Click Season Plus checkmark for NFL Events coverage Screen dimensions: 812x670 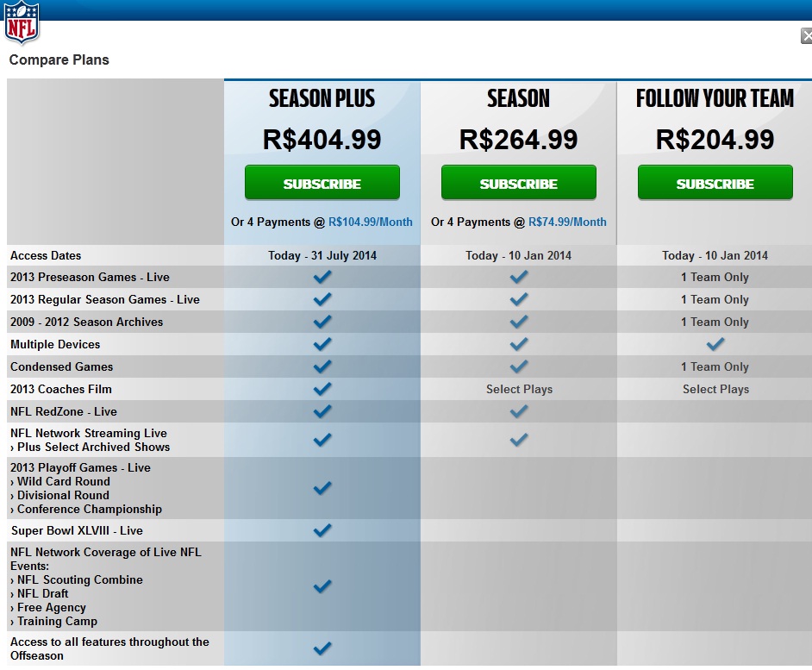coord(322,586)
